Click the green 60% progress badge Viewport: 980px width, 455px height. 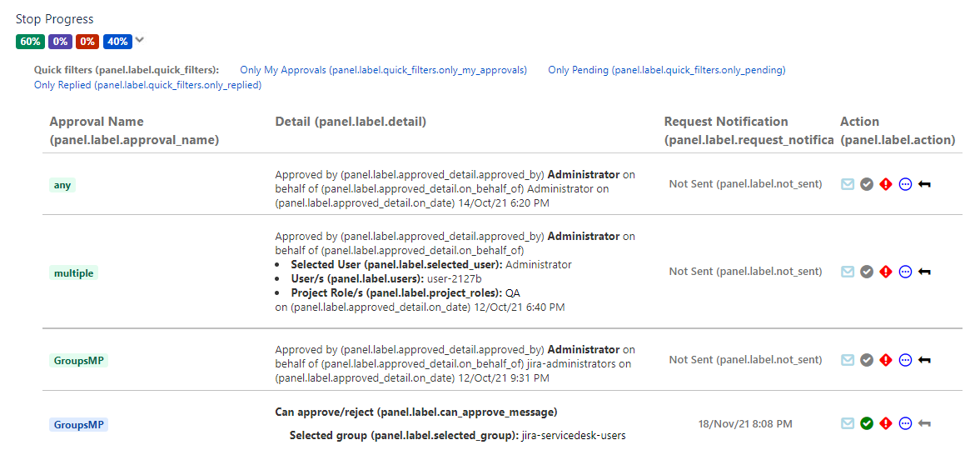pos(30,41)
